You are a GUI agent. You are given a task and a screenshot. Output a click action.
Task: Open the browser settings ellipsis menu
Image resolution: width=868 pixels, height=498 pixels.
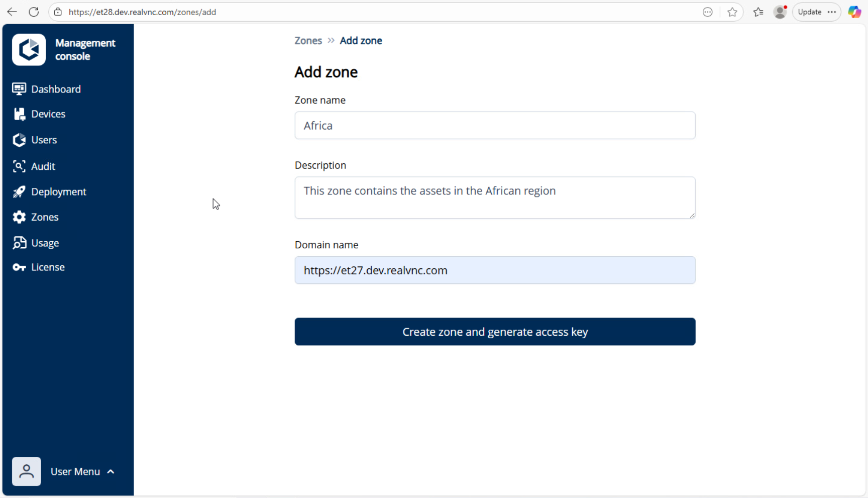pos(708,12)
